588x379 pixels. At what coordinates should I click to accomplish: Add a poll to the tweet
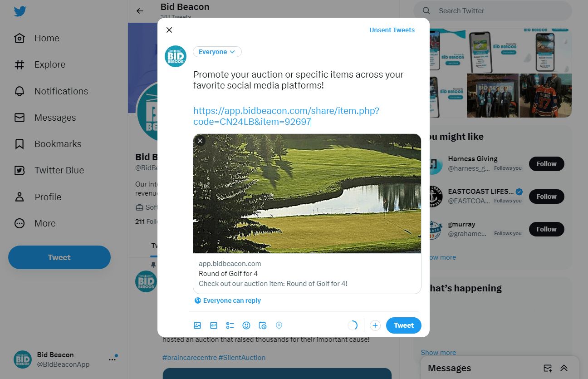[x=230, y=325]
